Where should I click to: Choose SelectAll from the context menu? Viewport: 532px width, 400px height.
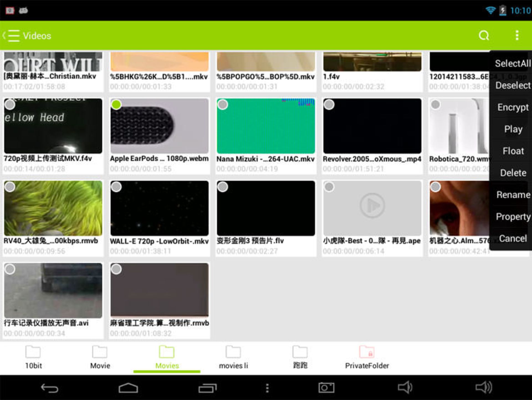tap(512, 63)
